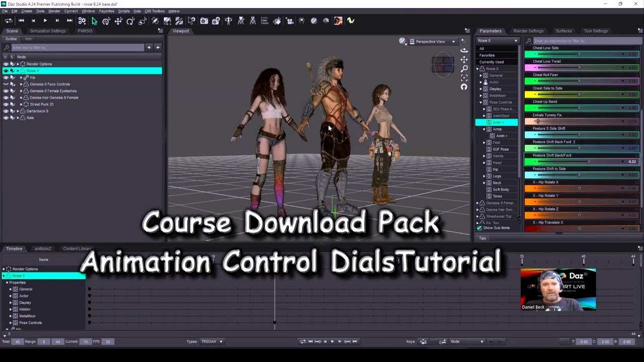Click the viewport reset view icon

(x=464, y=86)
